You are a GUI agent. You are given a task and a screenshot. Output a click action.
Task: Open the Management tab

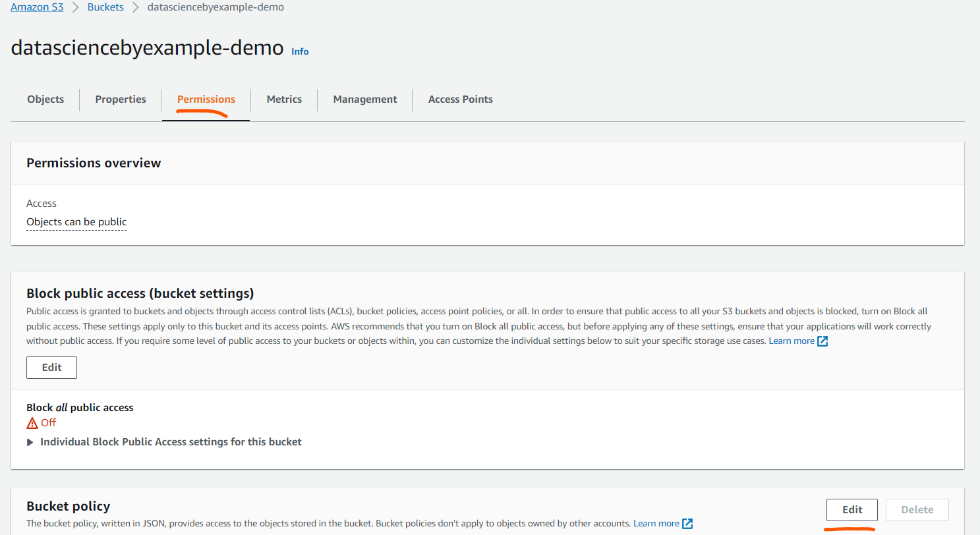click(365, 99)
